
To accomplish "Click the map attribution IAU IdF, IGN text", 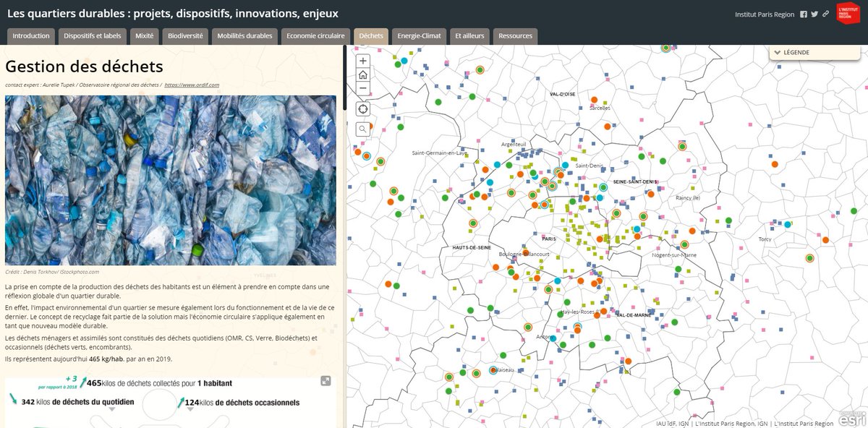I will [x=745, y=424].
